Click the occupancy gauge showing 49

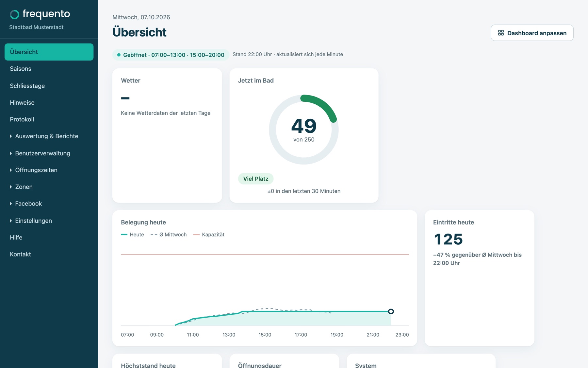coord(304,130)
